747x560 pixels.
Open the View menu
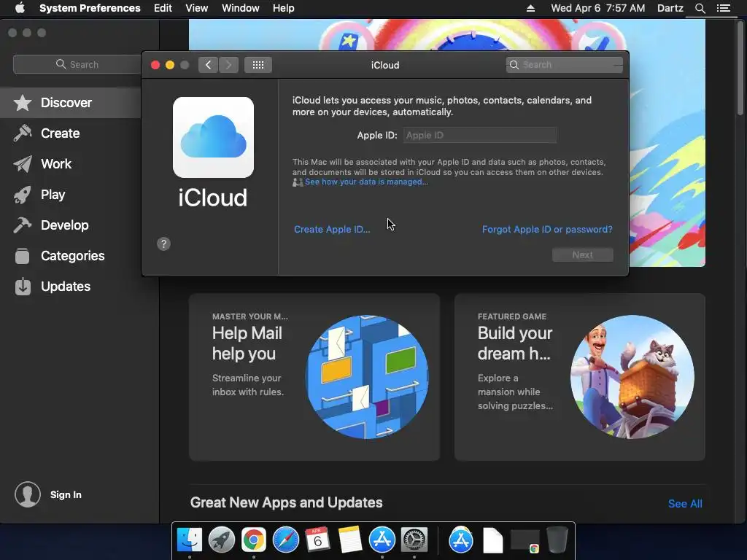click(197, 8)
